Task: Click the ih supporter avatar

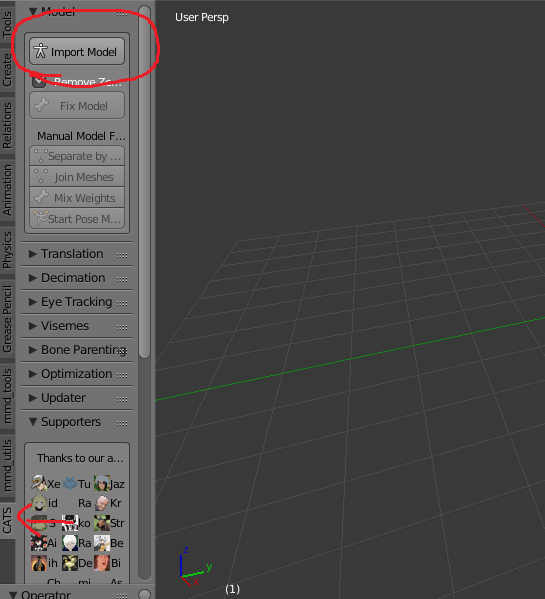Action: tap(39, 563)
